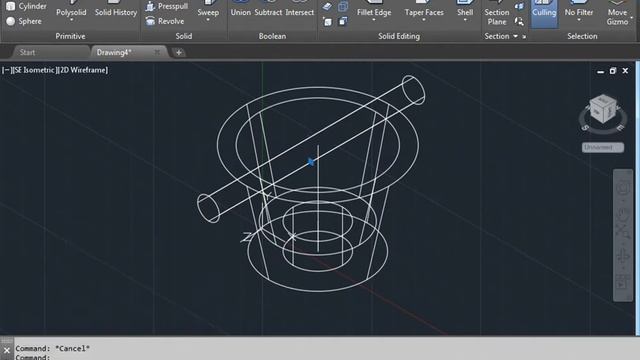Close the command line panel
640x360 pixels.
pos(7,350)
